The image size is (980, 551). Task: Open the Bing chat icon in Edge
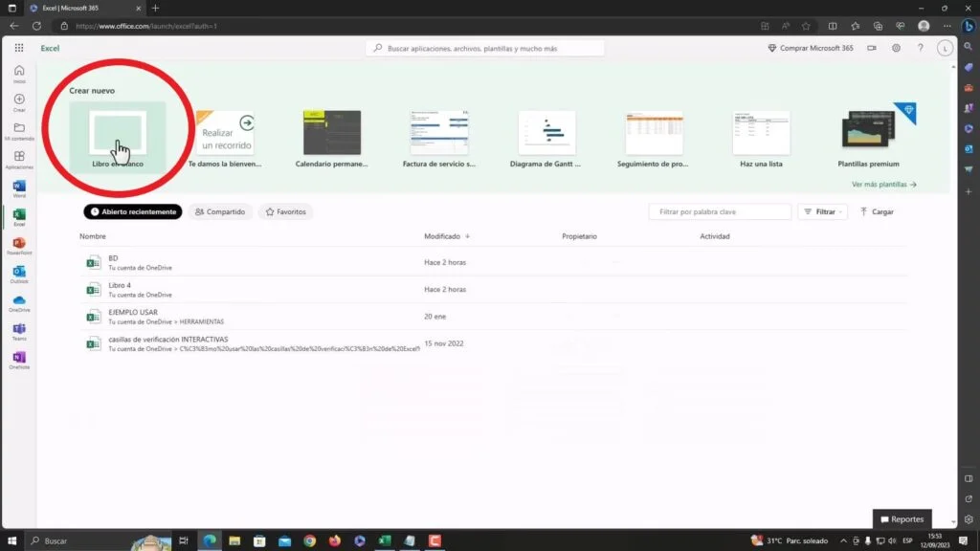(x=969, y=26)
